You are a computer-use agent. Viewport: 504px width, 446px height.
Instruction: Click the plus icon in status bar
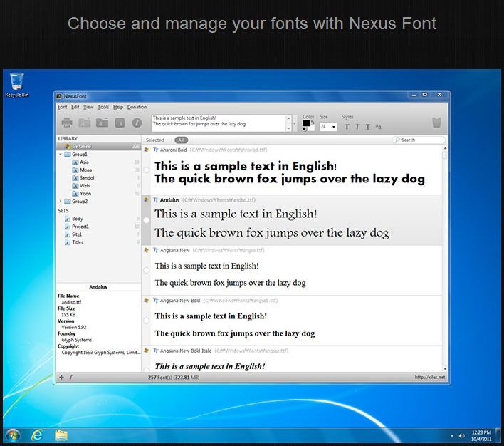(x=61, y=377)
